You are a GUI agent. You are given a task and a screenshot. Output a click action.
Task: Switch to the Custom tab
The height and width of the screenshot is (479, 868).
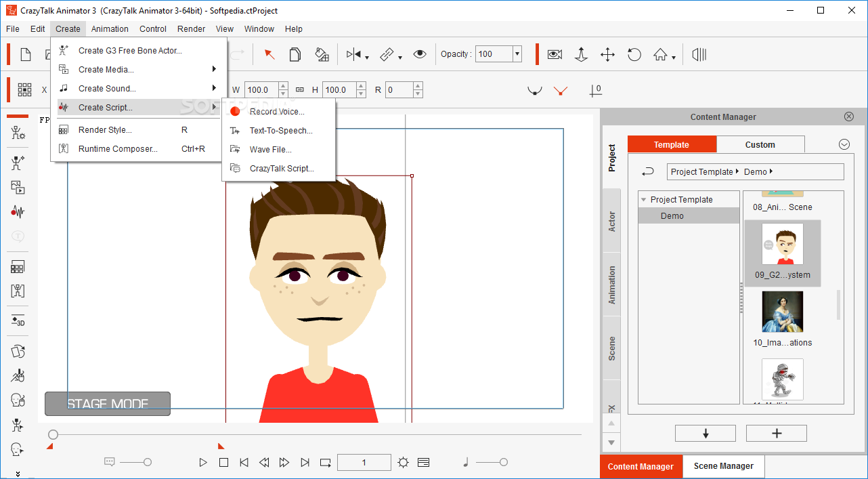click(760, 144)
